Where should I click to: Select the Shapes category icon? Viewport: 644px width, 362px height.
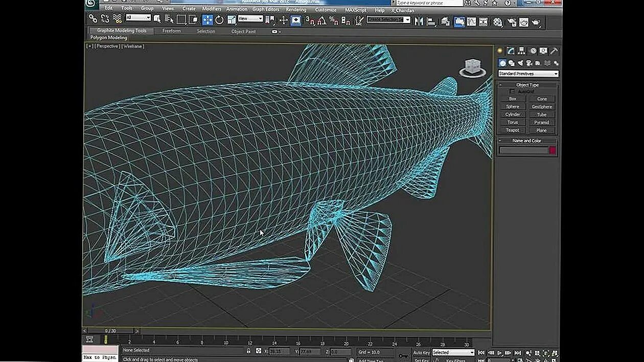pyautogui.click(x=511, y=63)
